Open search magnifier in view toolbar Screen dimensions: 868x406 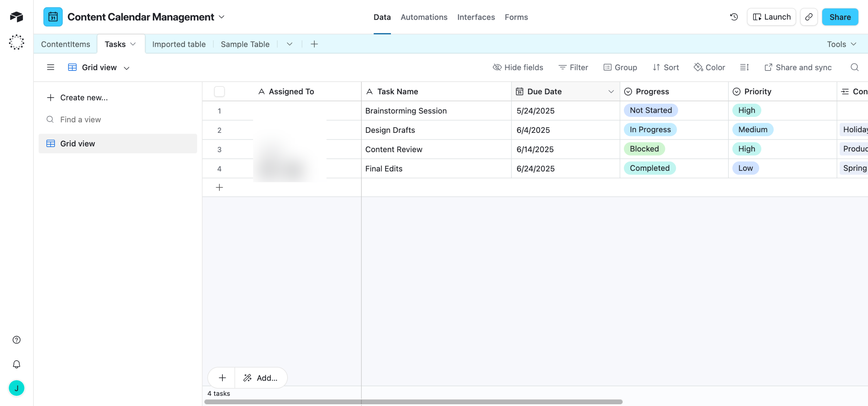point(854,67)
